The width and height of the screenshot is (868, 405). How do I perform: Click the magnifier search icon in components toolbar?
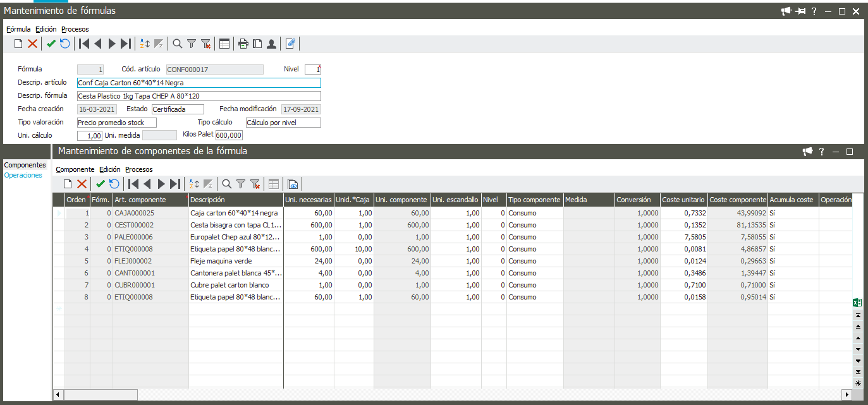[226, 184]
